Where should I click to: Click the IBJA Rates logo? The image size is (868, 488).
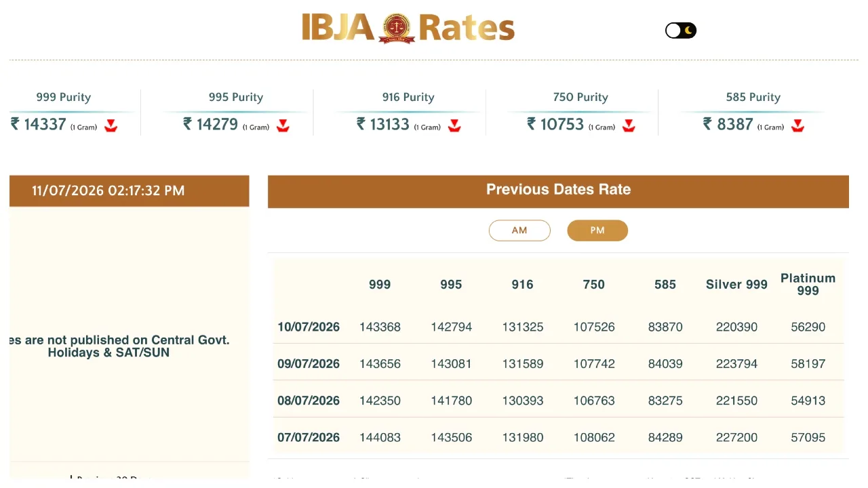point(408,28)
